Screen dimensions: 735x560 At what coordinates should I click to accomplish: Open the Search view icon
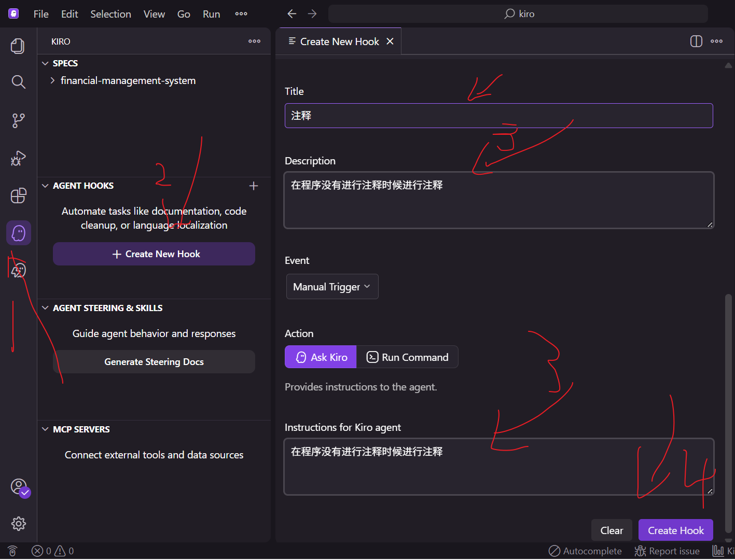18,82
